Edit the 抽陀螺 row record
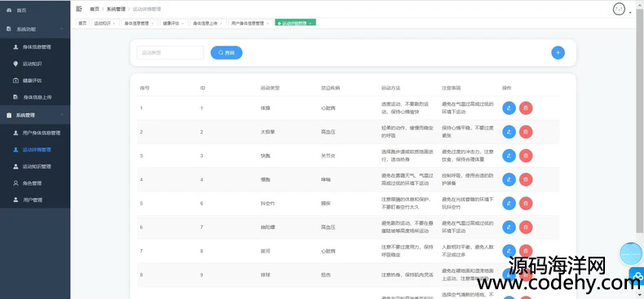Image resolution: width=644 pixels, height=299 pixels. [509, 227]
